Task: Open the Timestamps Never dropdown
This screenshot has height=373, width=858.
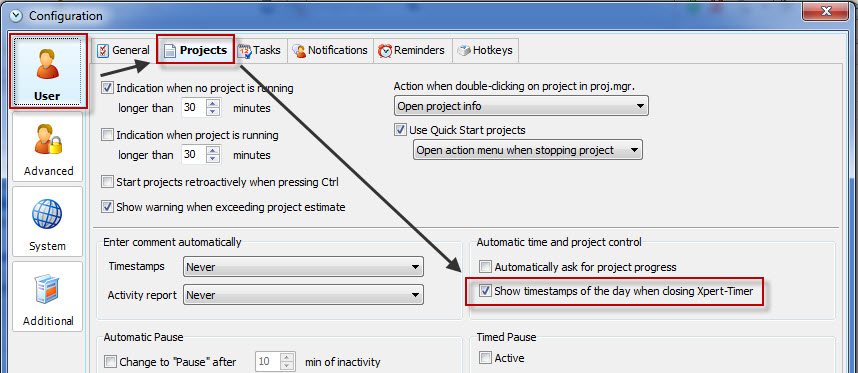Action: (303, 267)
